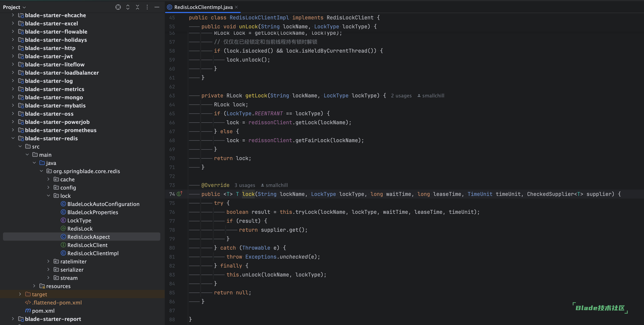This screenshot has width=644, height=325.
Task: Expand the resources folder
Action: pos(34,286)
